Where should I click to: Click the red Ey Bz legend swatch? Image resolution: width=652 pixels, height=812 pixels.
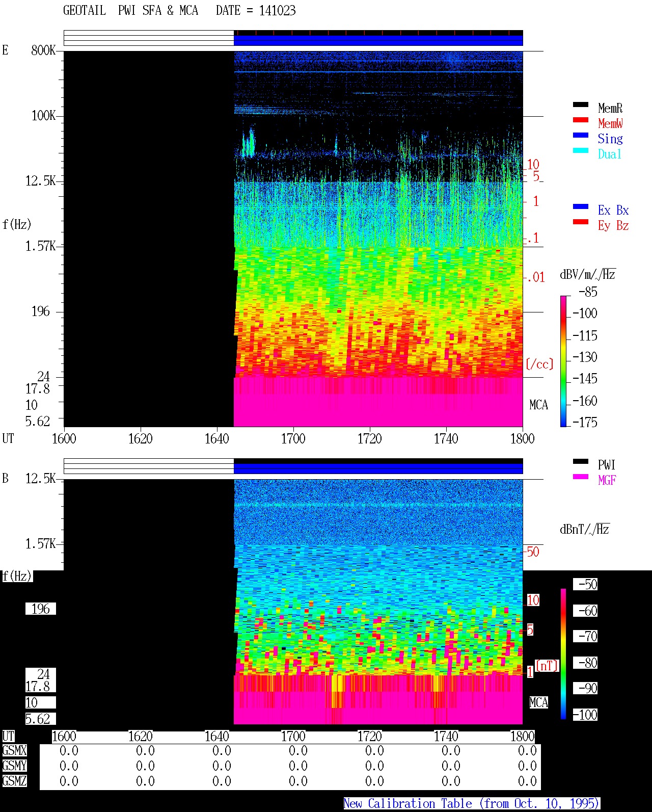pyautogui.click(x=581, y=222)
